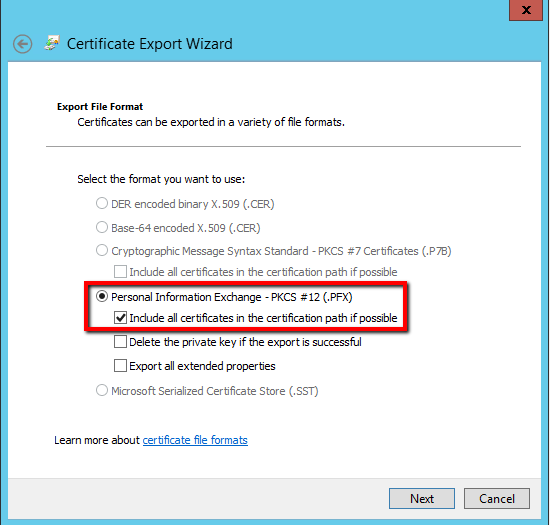
Task: Click the Select the format you want label
Action: click(161, 179)
